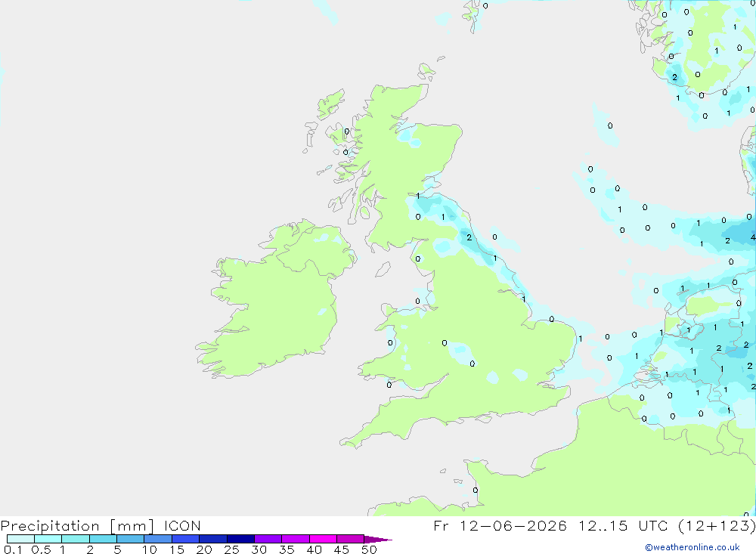Click the 1–2 mm legend color swatch
Screen dimensions: 756x554
click(76, 539)
